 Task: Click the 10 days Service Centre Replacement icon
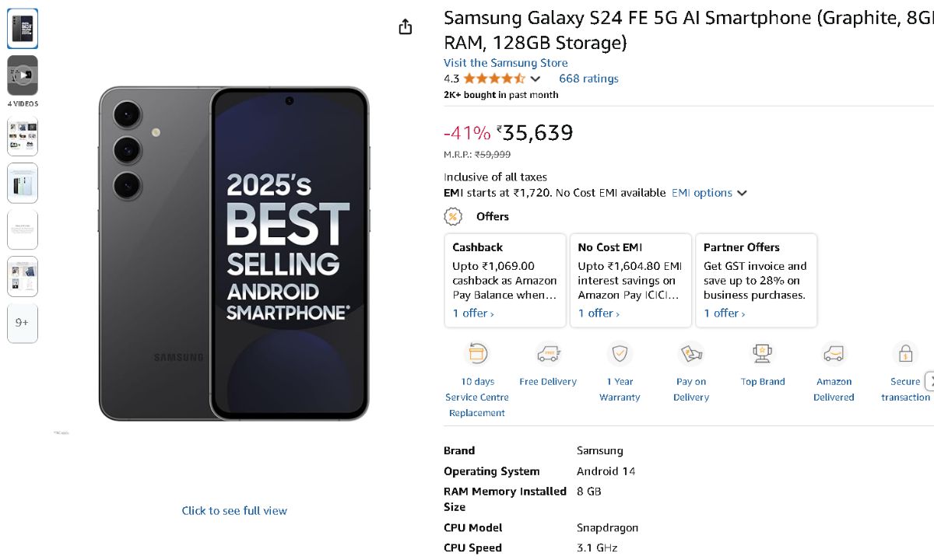(476, 354)
